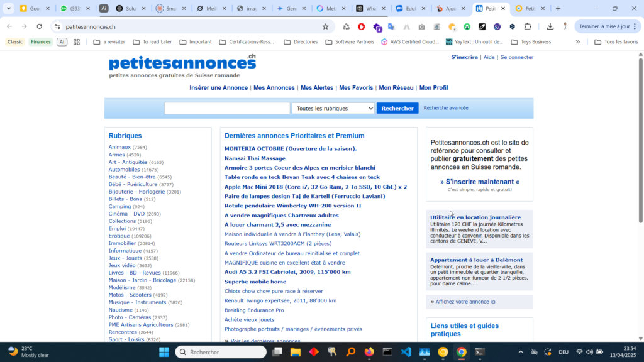Open the Toutes les rubriques dropdown
Image resolution: width=644 pixels, height=362 pixels.
point(333,108)
